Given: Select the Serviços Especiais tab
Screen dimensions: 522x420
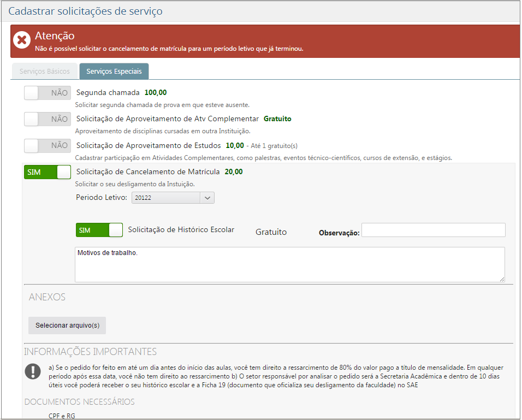Looking at the screenshot, I should [x=114, y=71].
